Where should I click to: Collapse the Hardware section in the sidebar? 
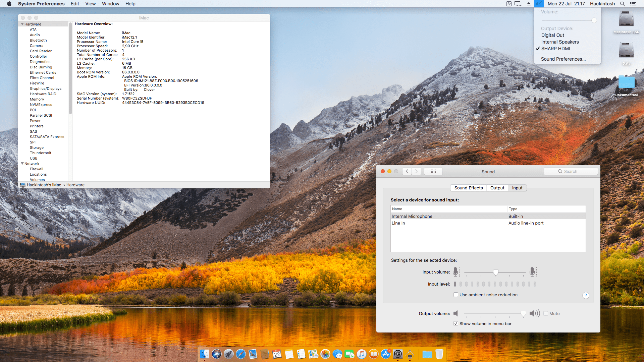[21, 24]
